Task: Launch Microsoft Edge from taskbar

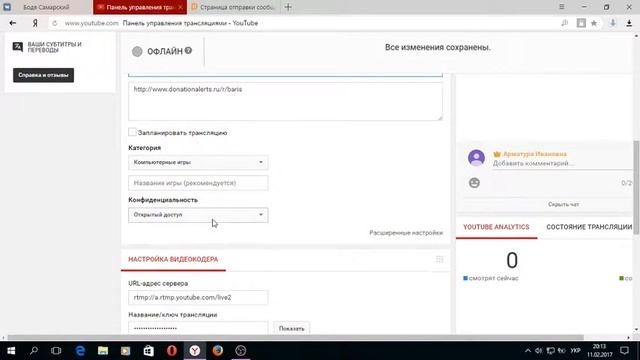Action: [80, 351]
